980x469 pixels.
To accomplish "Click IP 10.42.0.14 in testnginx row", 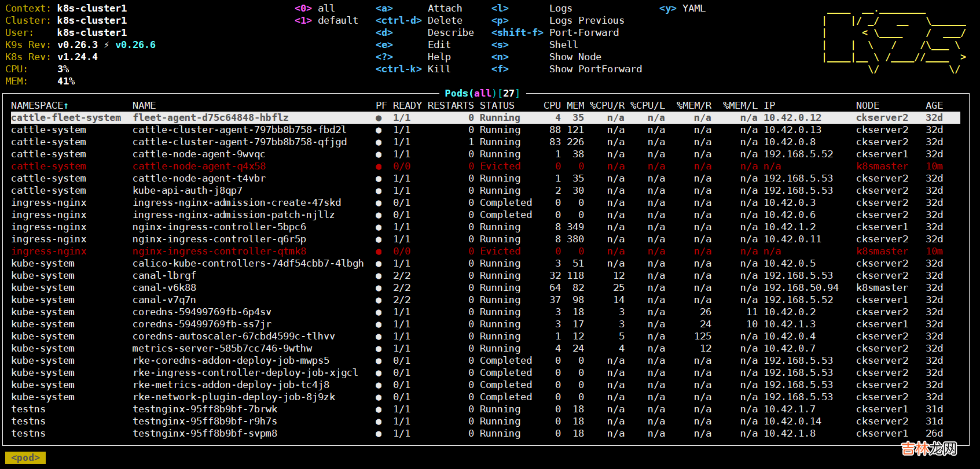I will tap(792, 421).
